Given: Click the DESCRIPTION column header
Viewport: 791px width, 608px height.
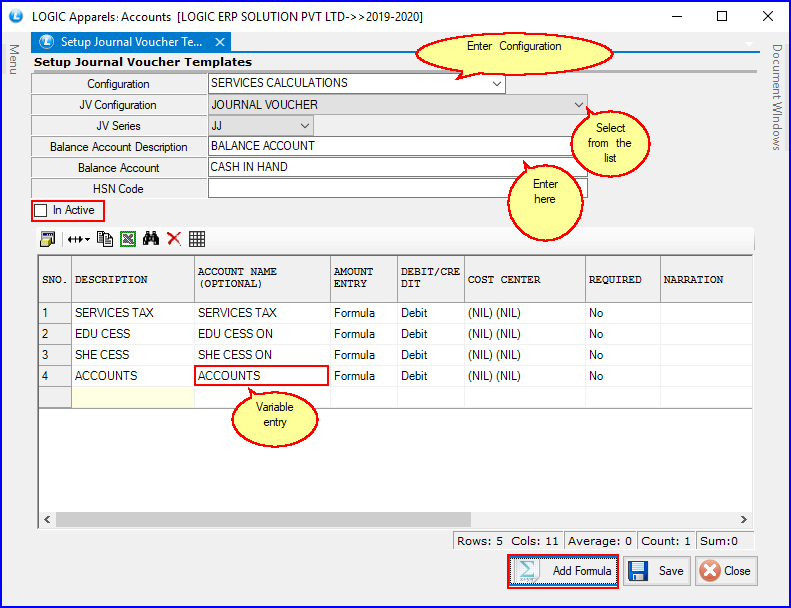Looking at the screenshot, I should click(133, 280).
